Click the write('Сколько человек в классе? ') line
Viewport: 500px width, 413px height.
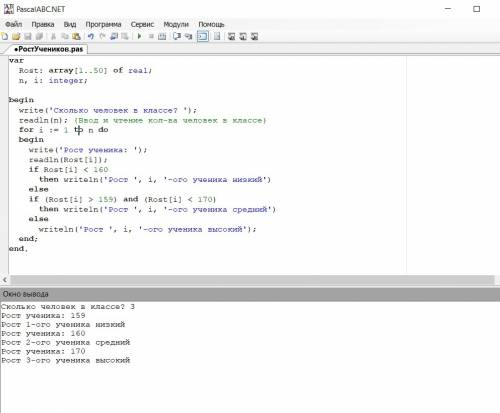108,110
